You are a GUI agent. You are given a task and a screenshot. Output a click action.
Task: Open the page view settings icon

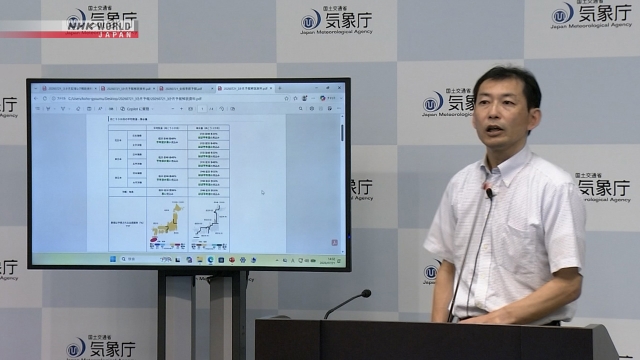point(233,109)
